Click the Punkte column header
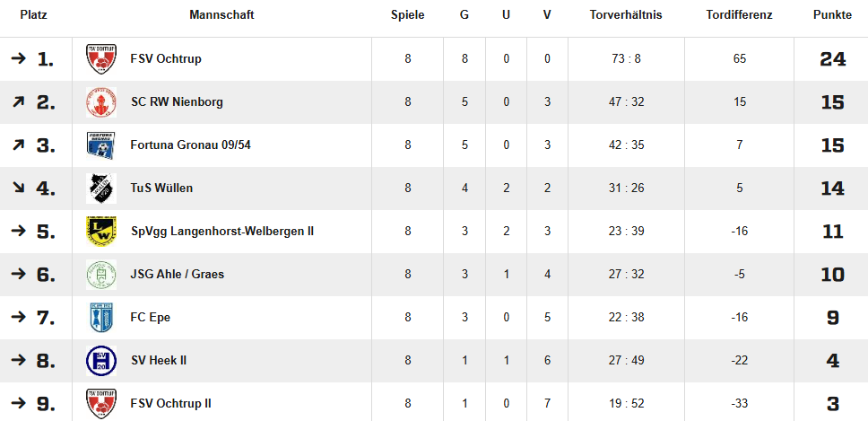 (832, 15)
